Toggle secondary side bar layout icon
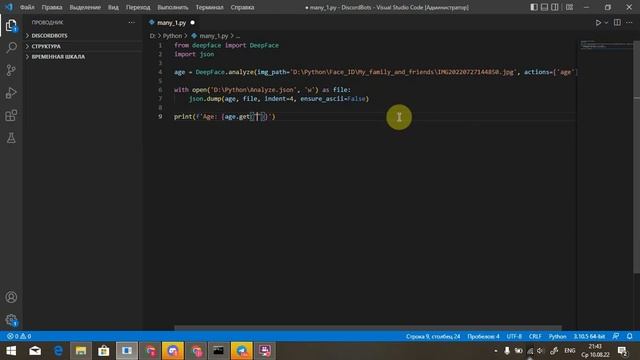The width and height of the screenshot is (640, 360). pos(555,7)
